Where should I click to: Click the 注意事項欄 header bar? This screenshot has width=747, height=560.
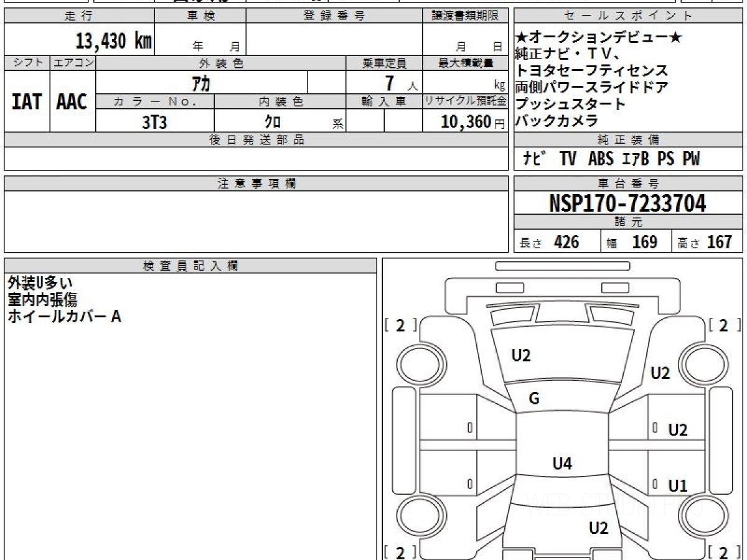click(x=256, y=184)
